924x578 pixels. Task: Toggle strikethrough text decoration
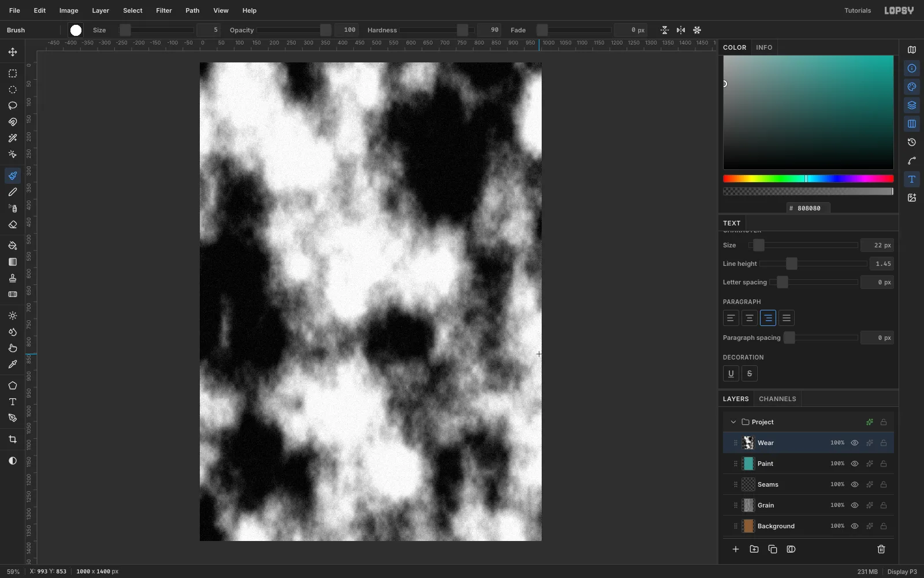pos(750,373)
